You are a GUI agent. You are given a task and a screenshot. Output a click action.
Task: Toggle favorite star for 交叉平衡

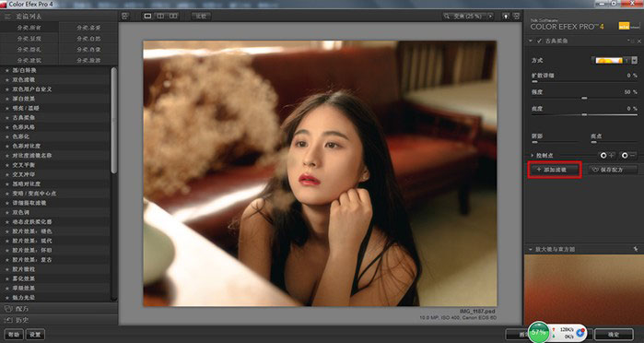click(7, 165)
